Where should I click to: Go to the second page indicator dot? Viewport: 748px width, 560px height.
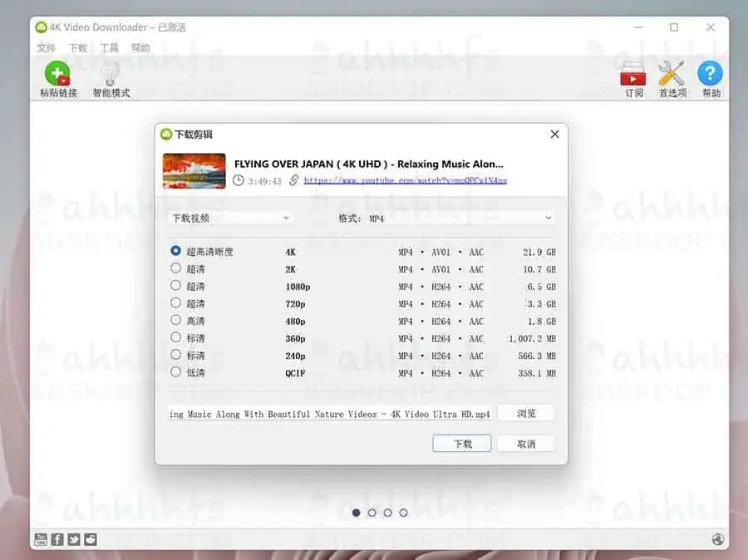[372, 513]
